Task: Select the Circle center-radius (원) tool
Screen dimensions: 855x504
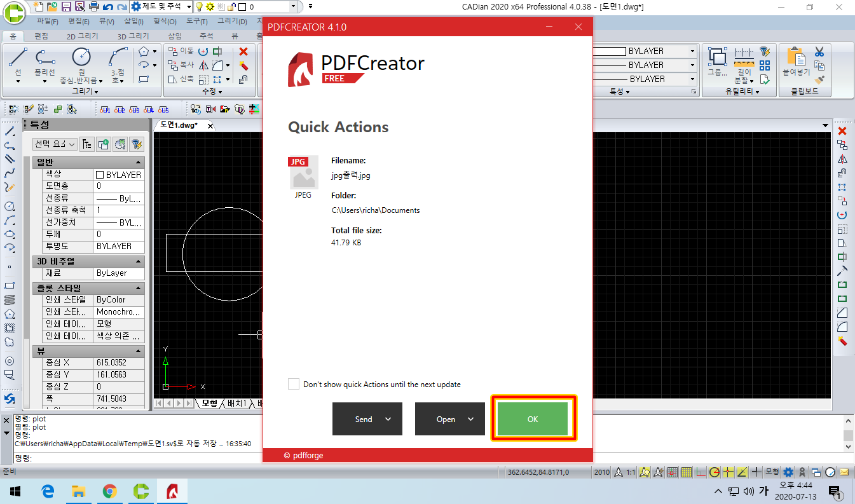Action: coord(81,64)
